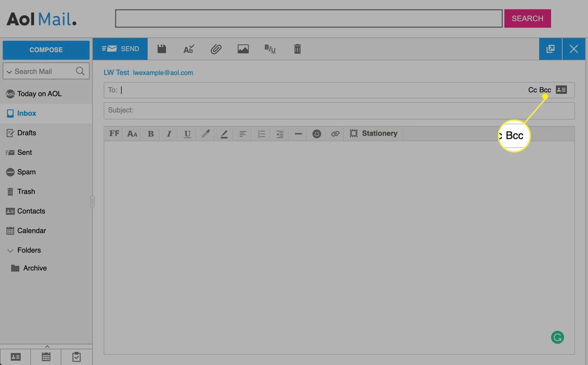Open the contacts picker in To field

(x=561, y=90)
